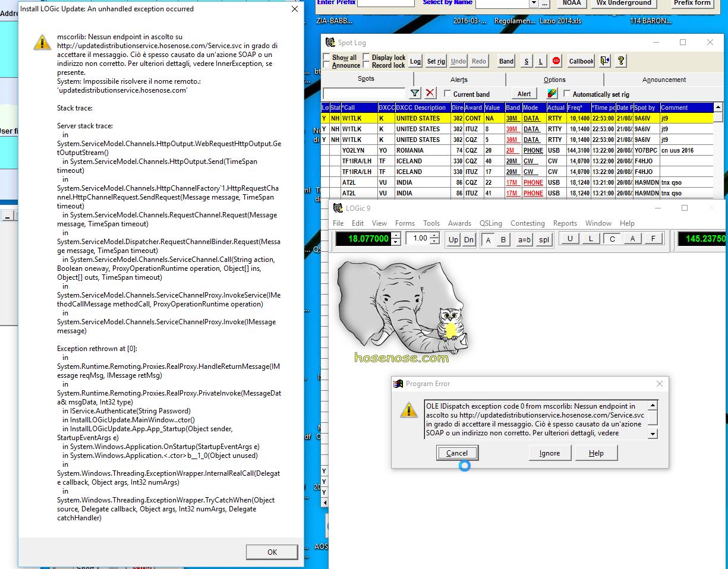Viewport: 728px width, 569px height.
Task: Click the red stop-sign icon in Spot Log
Action: tap(557, 61)
